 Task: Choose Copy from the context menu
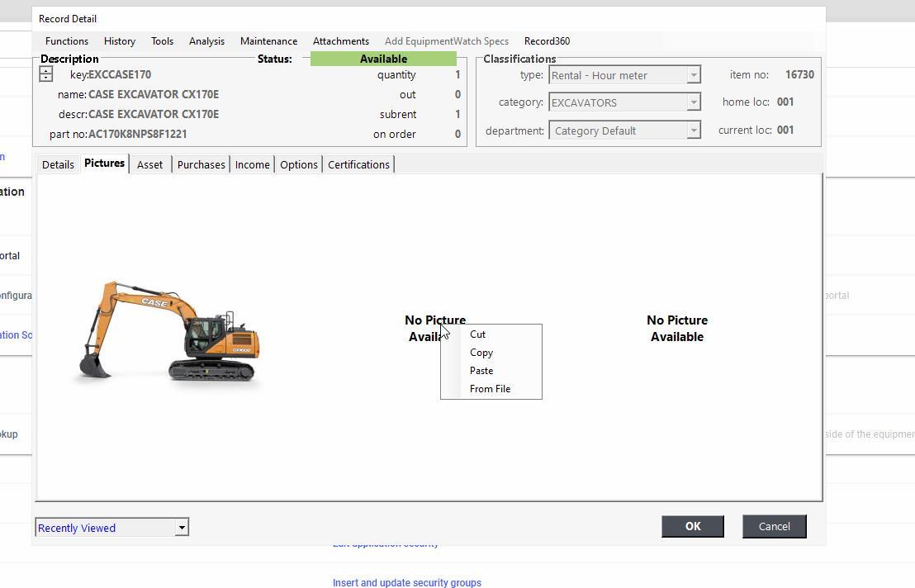(x=491, y=353)
